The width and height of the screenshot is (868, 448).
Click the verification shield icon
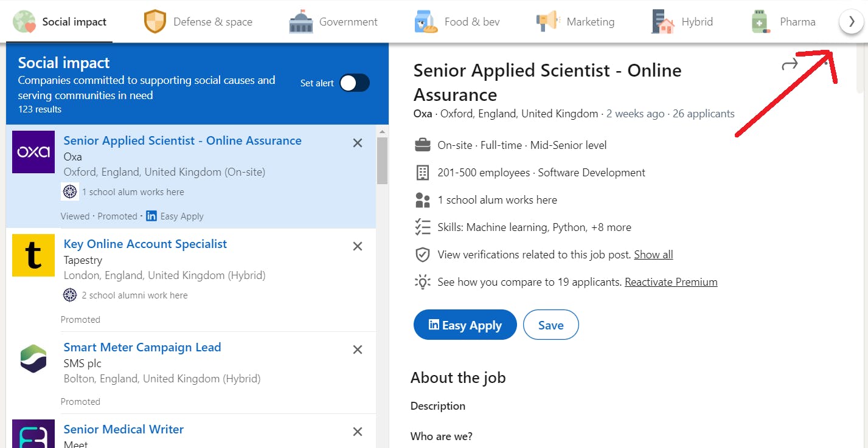(422, 255)
